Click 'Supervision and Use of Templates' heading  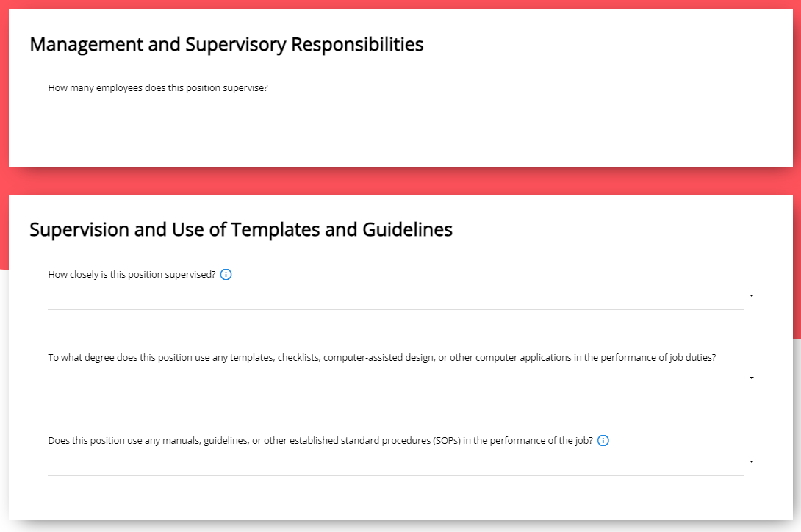click(x=240, y=230)
